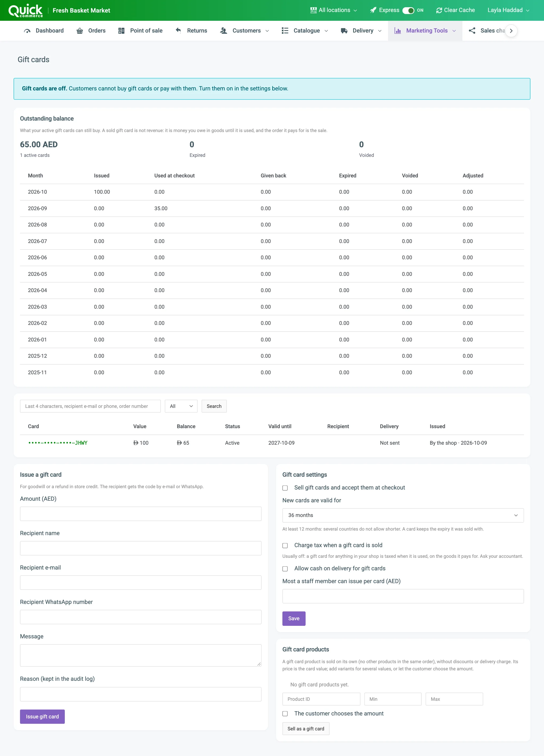Viewport: 544px width, 756px height.
Task: Click the 35.00 used at checkout value
Action: pyautogui.click(x=161, y=208)
